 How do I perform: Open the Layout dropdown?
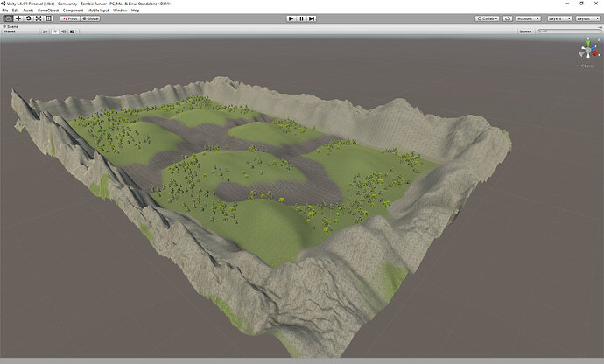pos(587,18)
